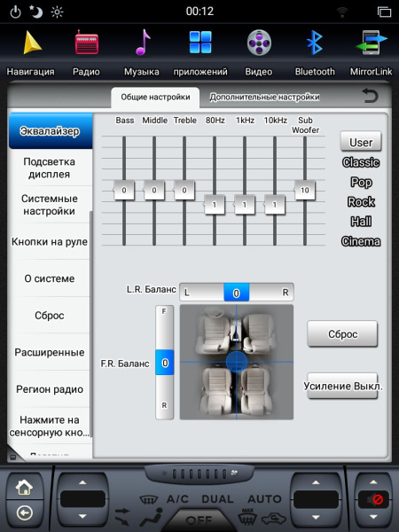The height and width of the screenshot is (532, 399).
Task: Open the Музыка music note icon
Action: [x=143, y=43]
